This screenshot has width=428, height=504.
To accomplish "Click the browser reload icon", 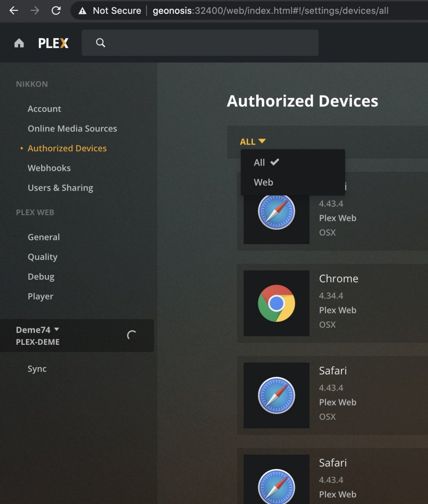I will (x=56, y=11).
